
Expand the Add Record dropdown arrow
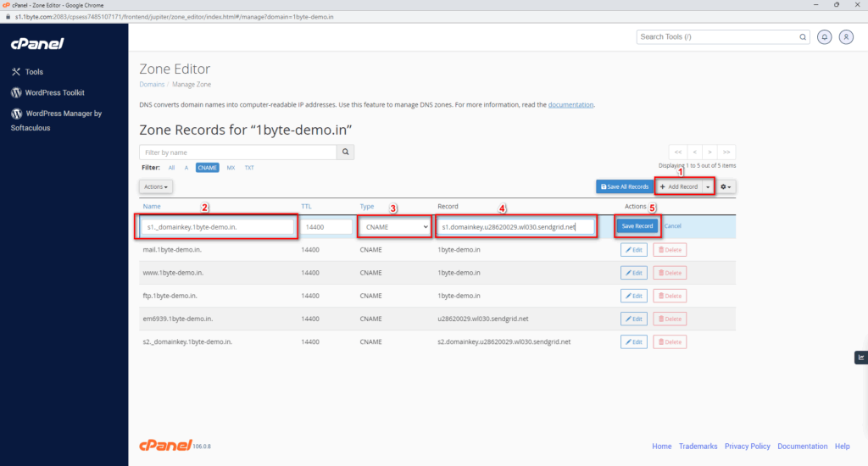pos(708,187)
